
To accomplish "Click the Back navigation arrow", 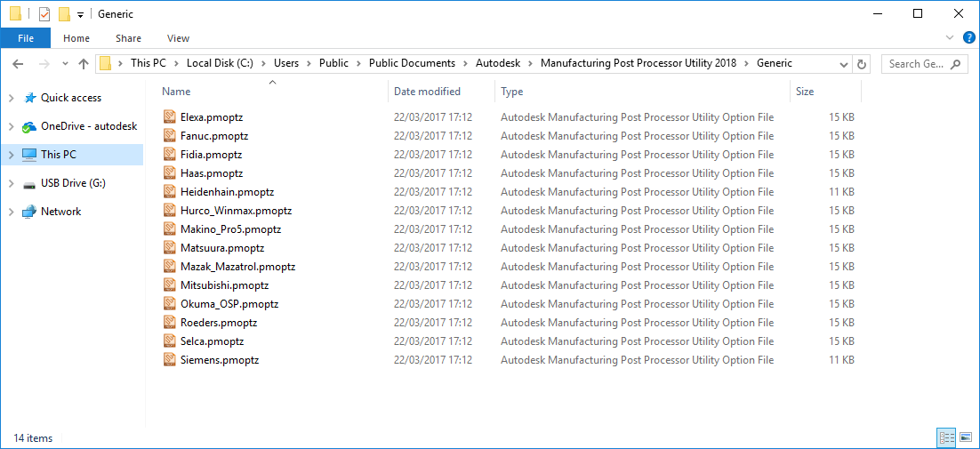I will pos(18,64).
